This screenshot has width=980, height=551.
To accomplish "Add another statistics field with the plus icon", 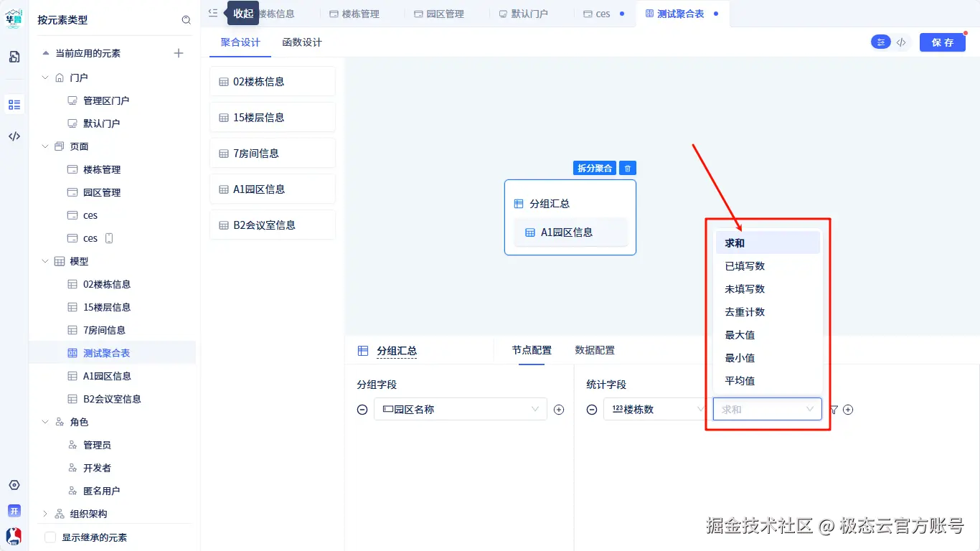I will point(848,410).
